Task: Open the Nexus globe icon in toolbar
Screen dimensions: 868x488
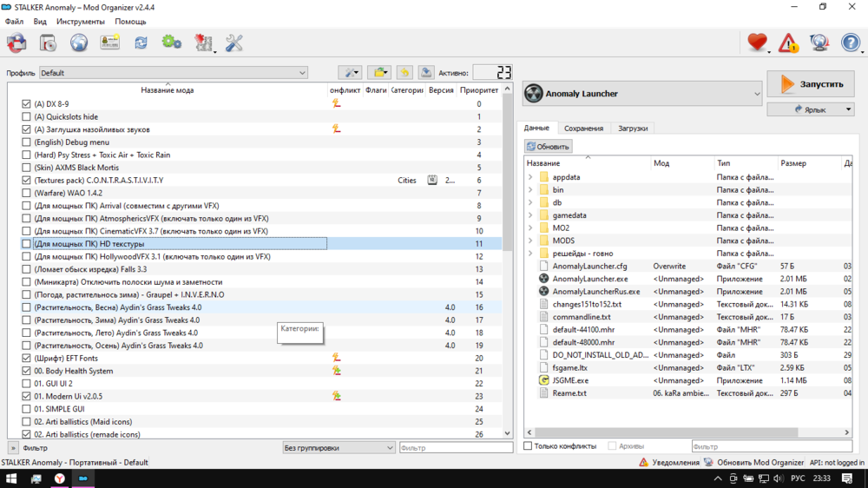Action: tap(79, 42)
